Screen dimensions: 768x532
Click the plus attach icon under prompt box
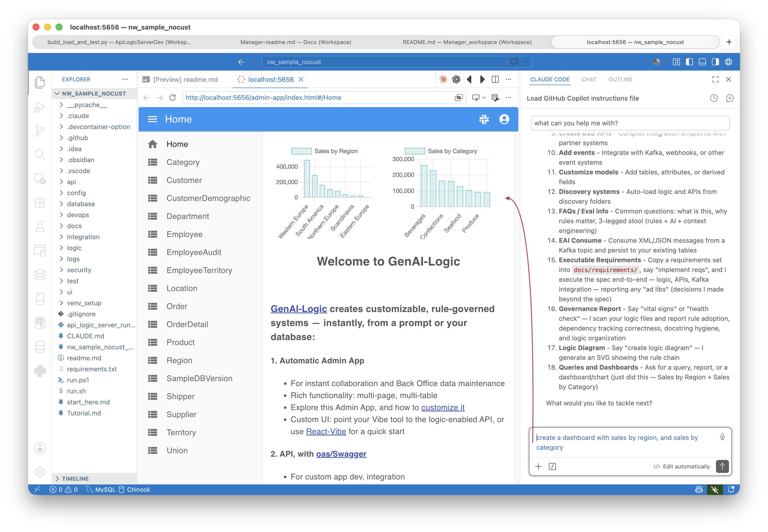[x=538, y=466]
